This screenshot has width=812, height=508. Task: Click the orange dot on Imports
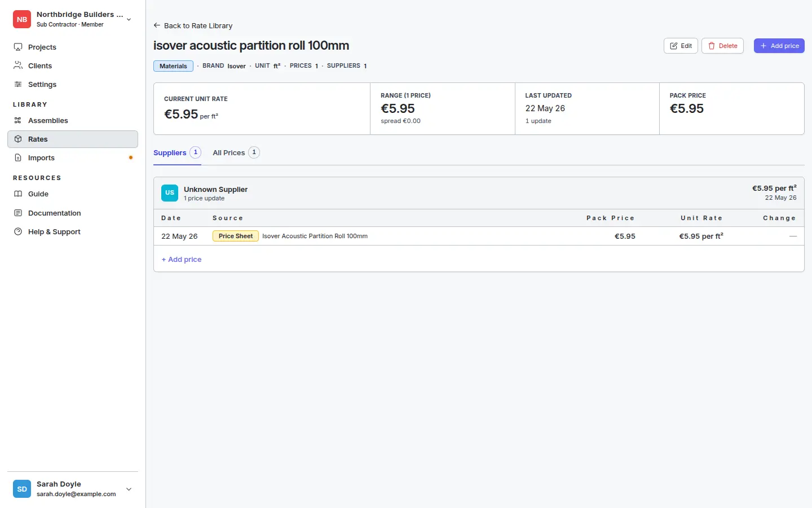pos(131,157)
